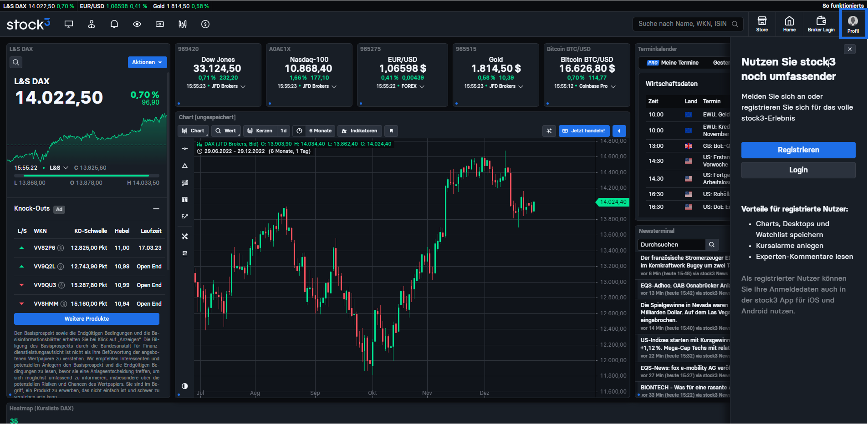The image size is (868, 424).
Task: Click the sparkle crosshair icon in chart toolbar
Action: pyautogui.click(x=549, y=131)
